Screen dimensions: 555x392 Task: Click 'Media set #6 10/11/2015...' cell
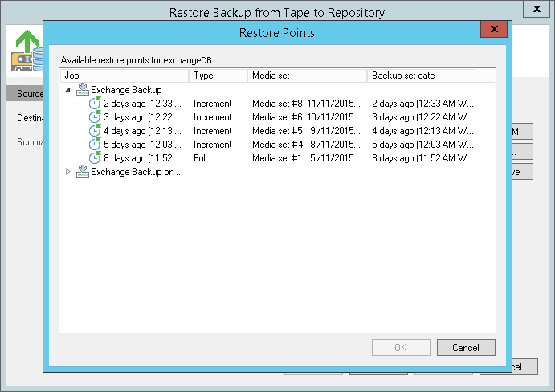pos(306,117)
